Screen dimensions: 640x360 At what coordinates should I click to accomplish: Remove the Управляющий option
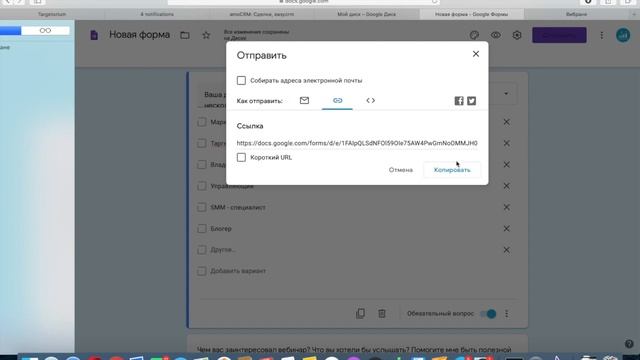[507, 186]
